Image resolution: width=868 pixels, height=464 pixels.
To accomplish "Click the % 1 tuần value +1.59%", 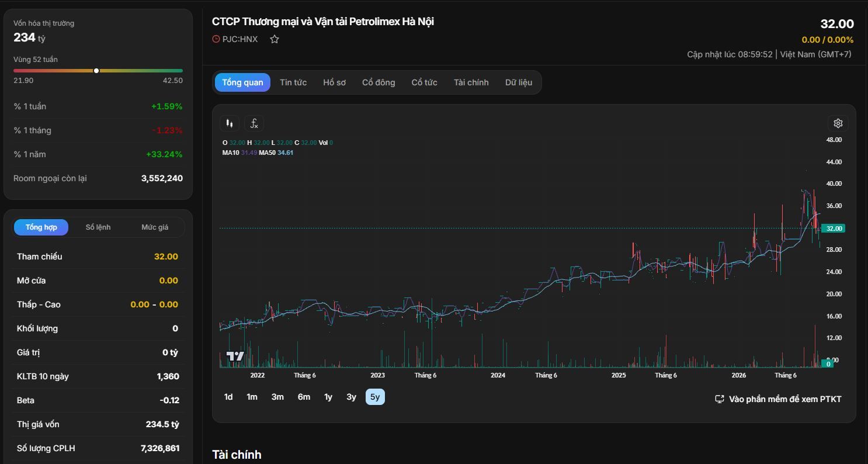I will [166, 106].
